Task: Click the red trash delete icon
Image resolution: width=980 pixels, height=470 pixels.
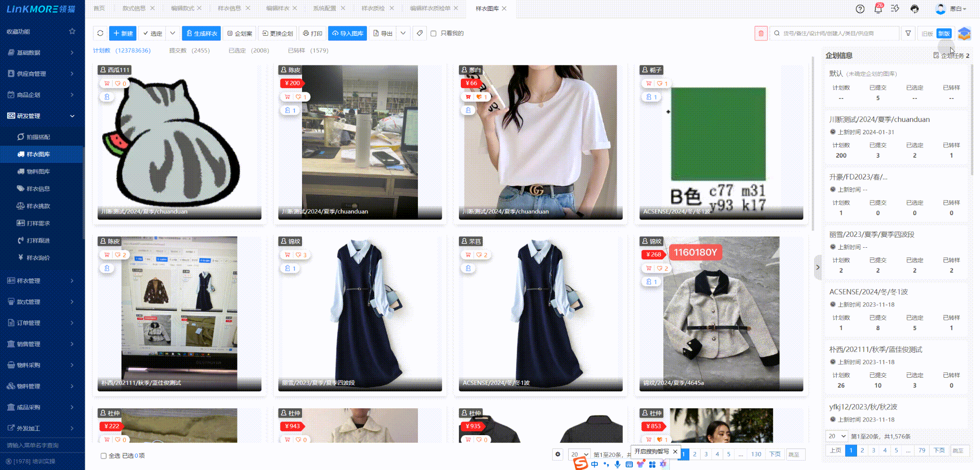Action: coord(760,33)
